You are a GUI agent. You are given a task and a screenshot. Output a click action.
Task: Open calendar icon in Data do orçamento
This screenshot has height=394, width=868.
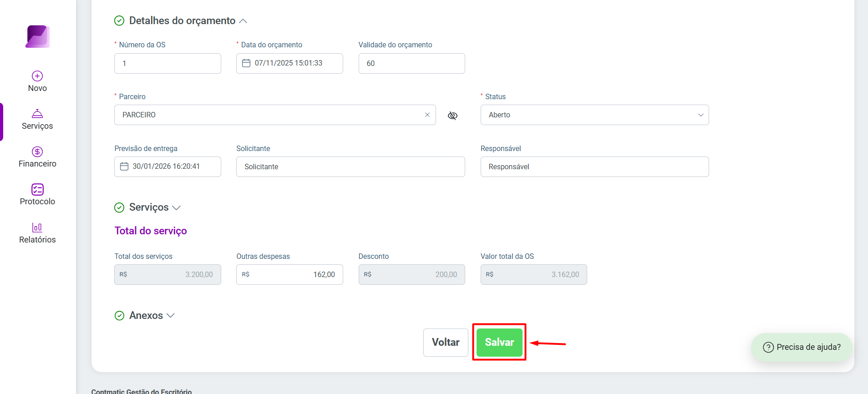(246, 63)
